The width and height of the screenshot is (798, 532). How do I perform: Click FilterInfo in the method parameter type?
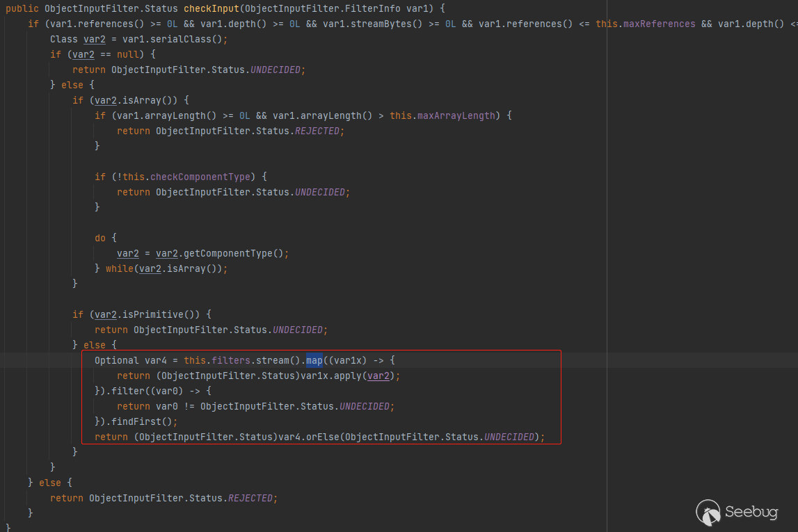[372, 8]
